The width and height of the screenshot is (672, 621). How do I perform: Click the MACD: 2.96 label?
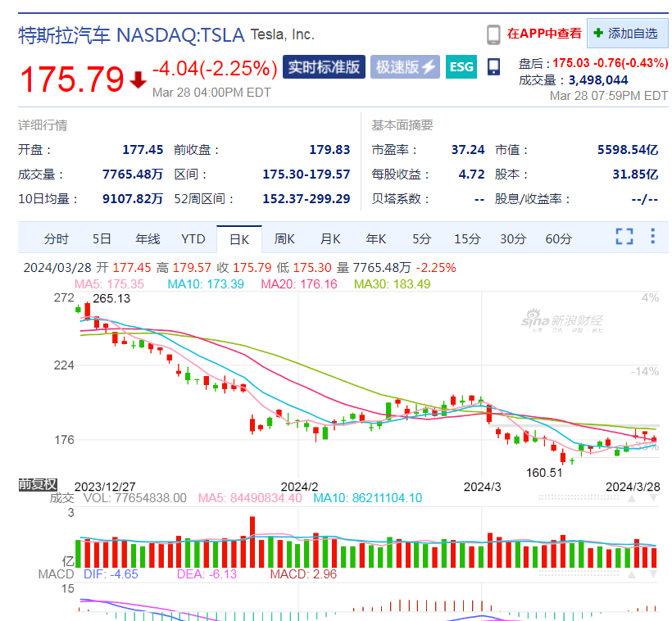click(x=303, y=574)
